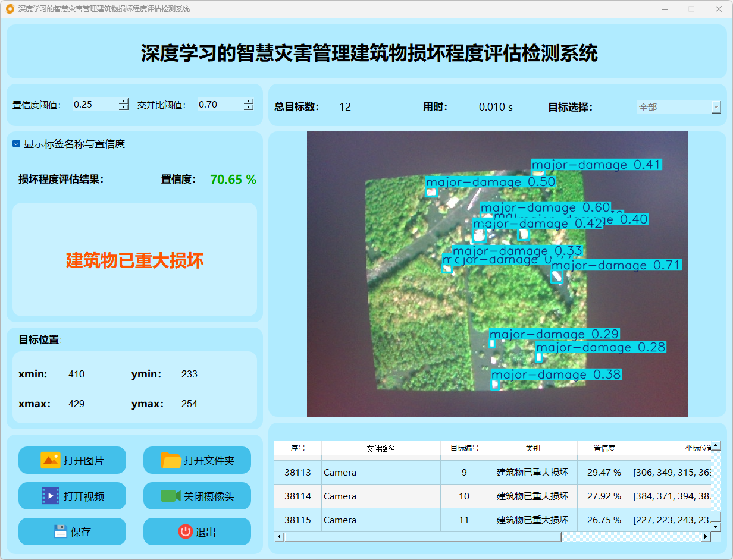Click the film icon on 打开视频
The width and height of the screenshot is (733, 560).
point(51,496)
